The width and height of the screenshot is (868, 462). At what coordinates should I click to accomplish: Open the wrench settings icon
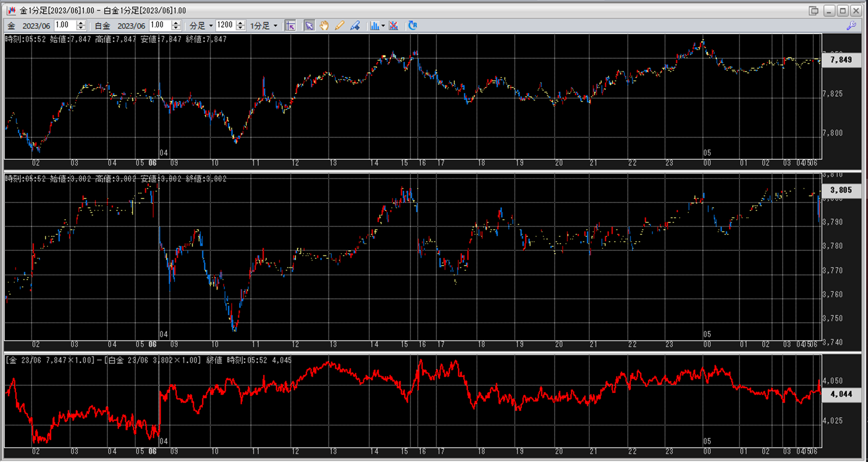coord(851,26)
